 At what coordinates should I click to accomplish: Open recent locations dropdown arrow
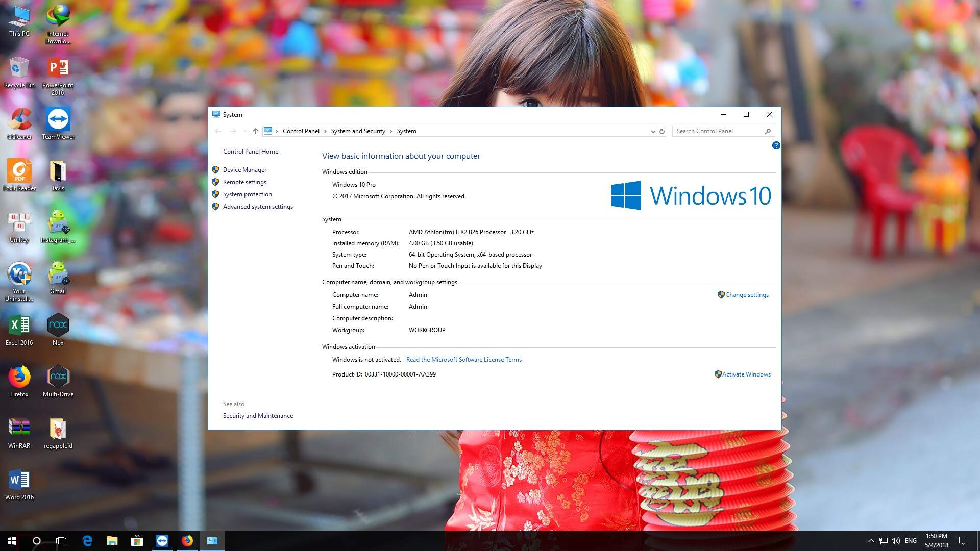pos(245,131)
